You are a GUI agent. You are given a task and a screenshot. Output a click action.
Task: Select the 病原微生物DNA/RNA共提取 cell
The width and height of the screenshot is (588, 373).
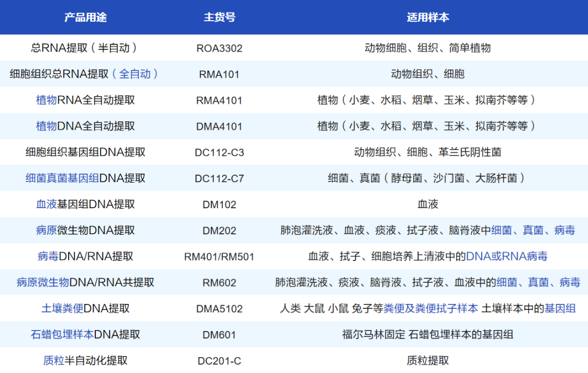[x=85, y=282]
